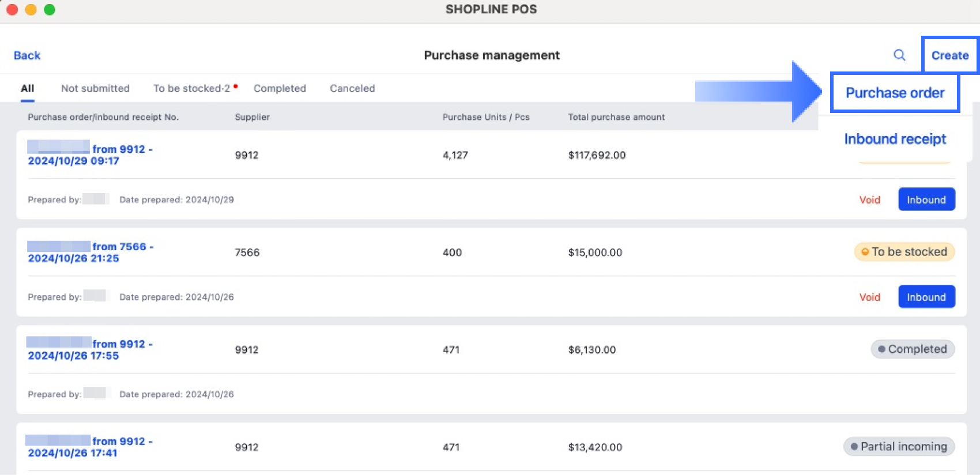Void the $117,692.00 purchase order
This screenshot has width=980, height=475.
[x=869, y=199]
